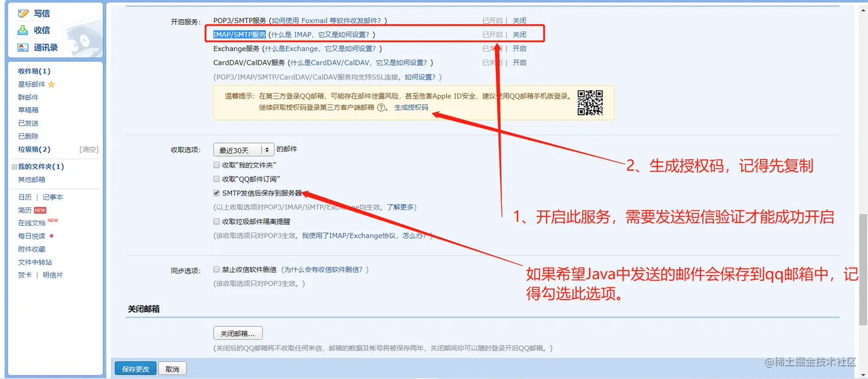Open 我的文件夹(1)
The image size is (868, 379).
[41, 167]
